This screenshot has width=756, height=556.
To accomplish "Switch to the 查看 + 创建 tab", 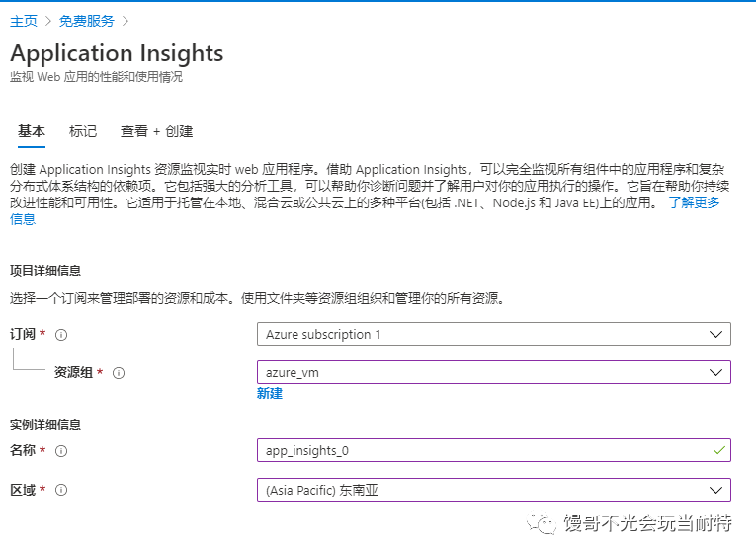I will pyautogui.click(x=157, y=131).
